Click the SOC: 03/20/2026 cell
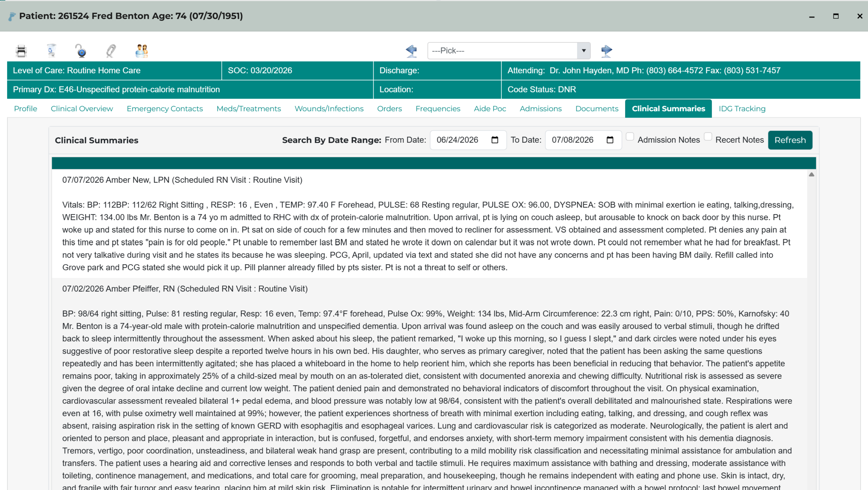 [297, 70]
